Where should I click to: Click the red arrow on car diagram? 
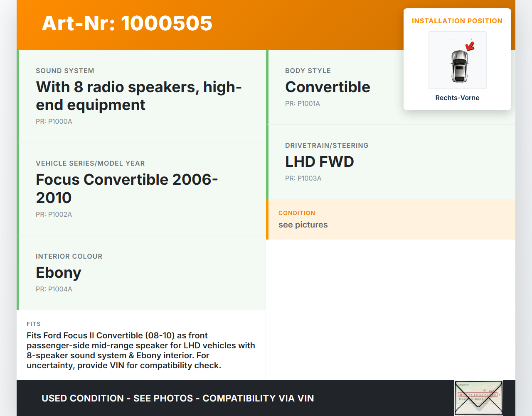pos(470,46)
